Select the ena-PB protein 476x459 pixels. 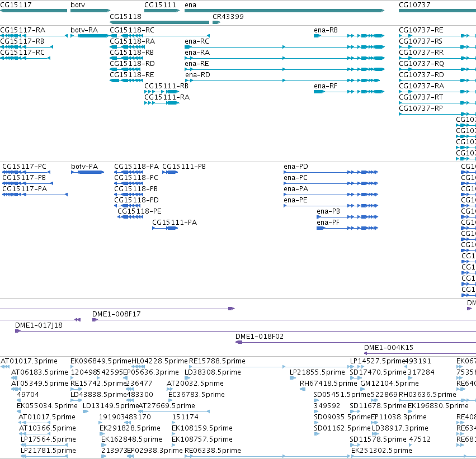[347, 217]
